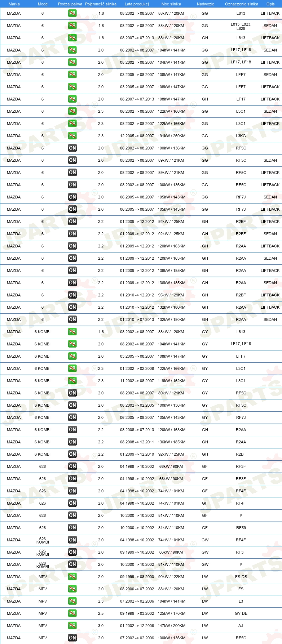Click the petrol icon in the L3KG 191kW row
Viewport: 282px width, 644px height.
point(72,136)
